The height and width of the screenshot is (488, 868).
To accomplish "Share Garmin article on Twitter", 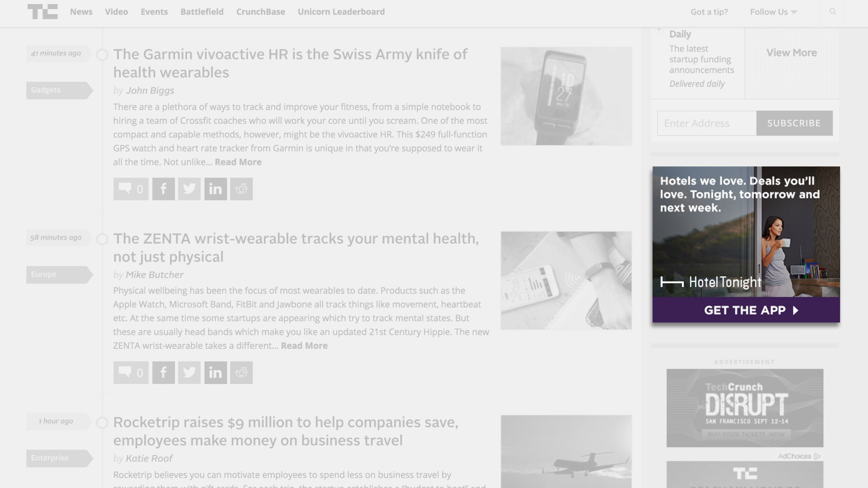I will (189, 189).
